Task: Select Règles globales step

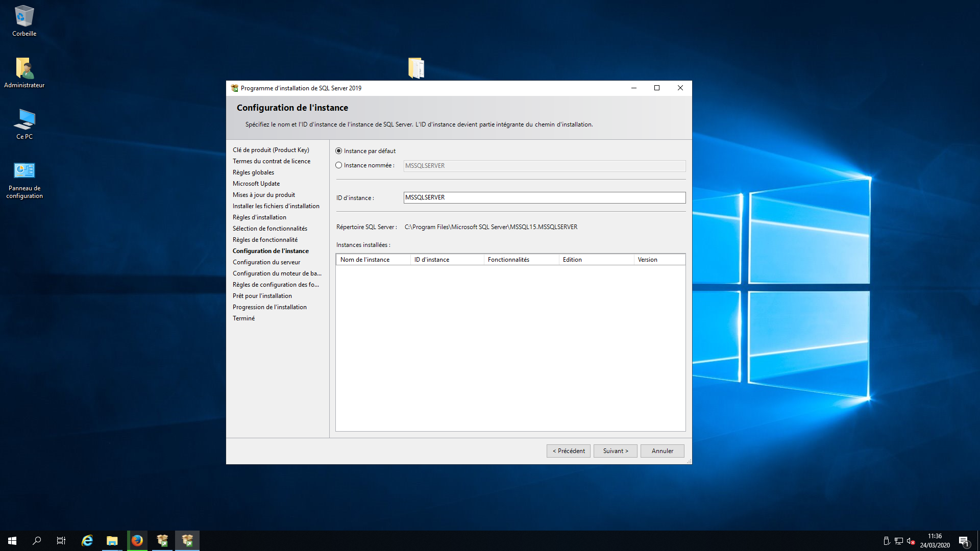Action: pyautogui.click(x=253, y=172)
